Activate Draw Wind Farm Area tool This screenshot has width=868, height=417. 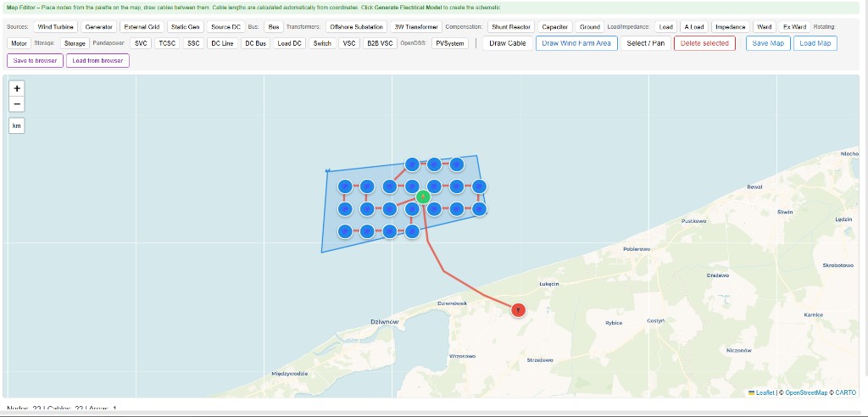576,43
